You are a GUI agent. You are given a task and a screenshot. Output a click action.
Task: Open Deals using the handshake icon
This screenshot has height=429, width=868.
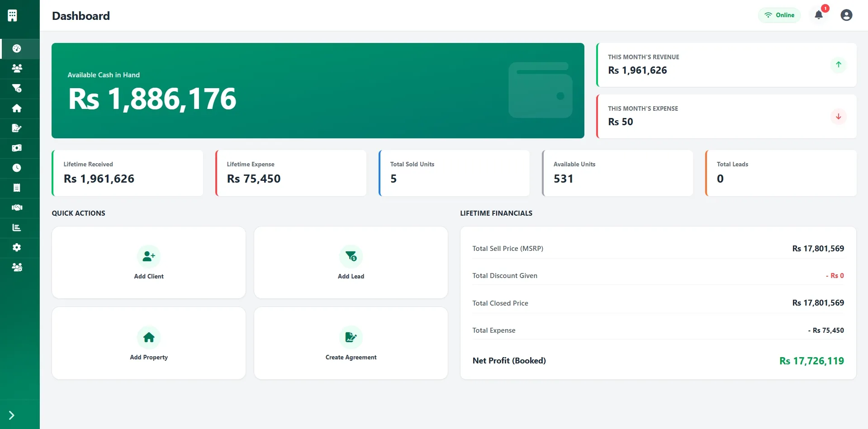pos(17,207)
